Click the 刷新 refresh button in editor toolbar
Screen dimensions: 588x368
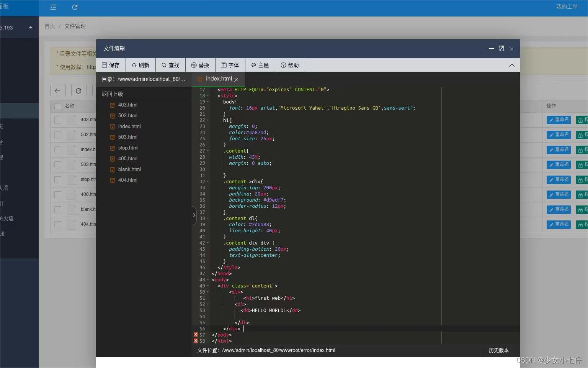point(140,65)
